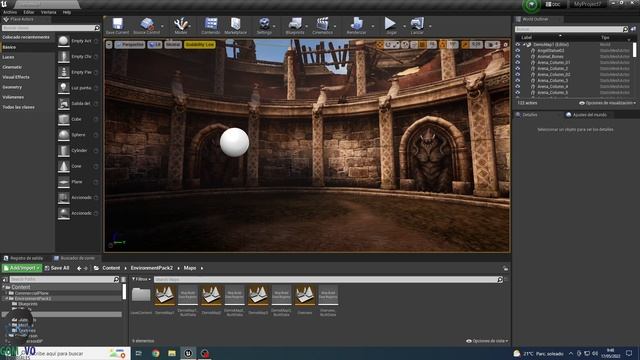This screenshot has height=360, width=640.
Task: Open the Ventana menu
Action: pyautogui.click(x=48, y=12)
